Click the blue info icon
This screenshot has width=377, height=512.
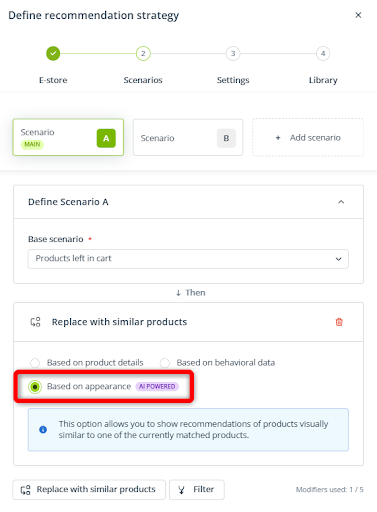coord(43,429)
